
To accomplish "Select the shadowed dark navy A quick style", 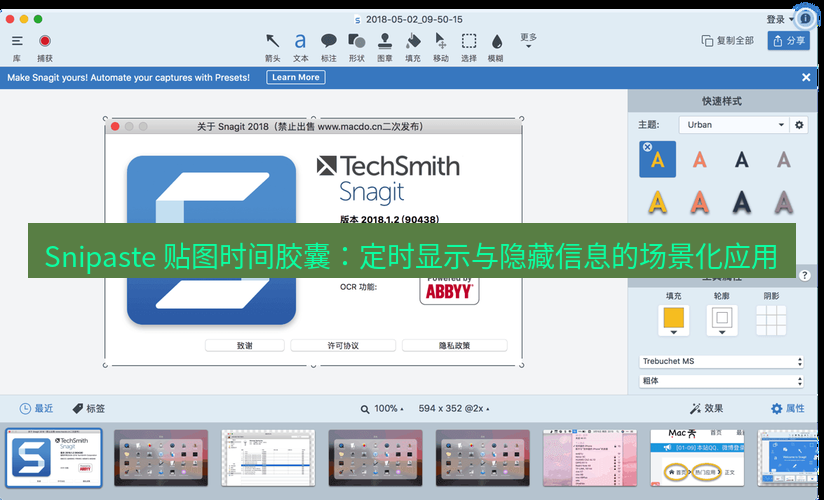I will point(741,201).
